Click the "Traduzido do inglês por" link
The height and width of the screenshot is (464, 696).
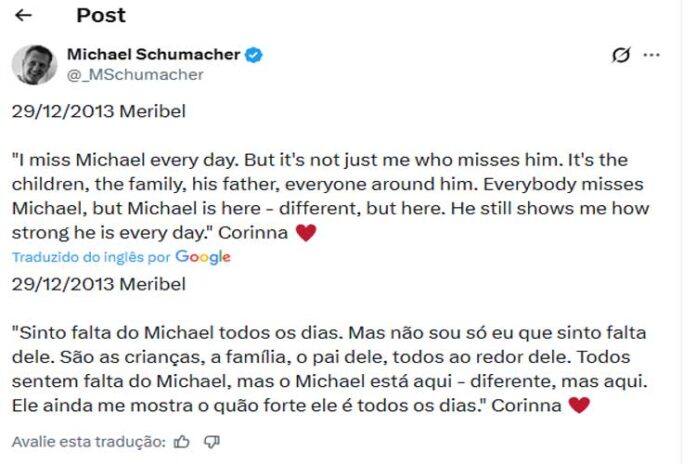coord(91,258)
